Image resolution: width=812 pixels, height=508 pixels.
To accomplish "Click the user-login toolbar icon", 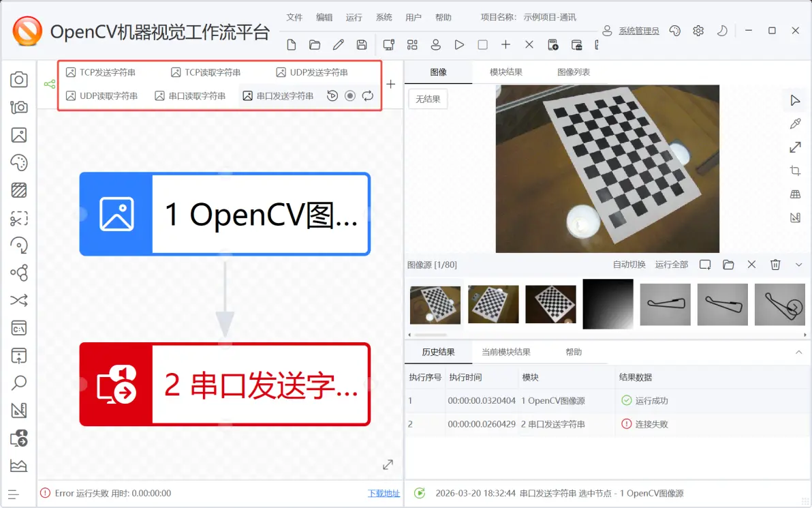I will 435,45.
